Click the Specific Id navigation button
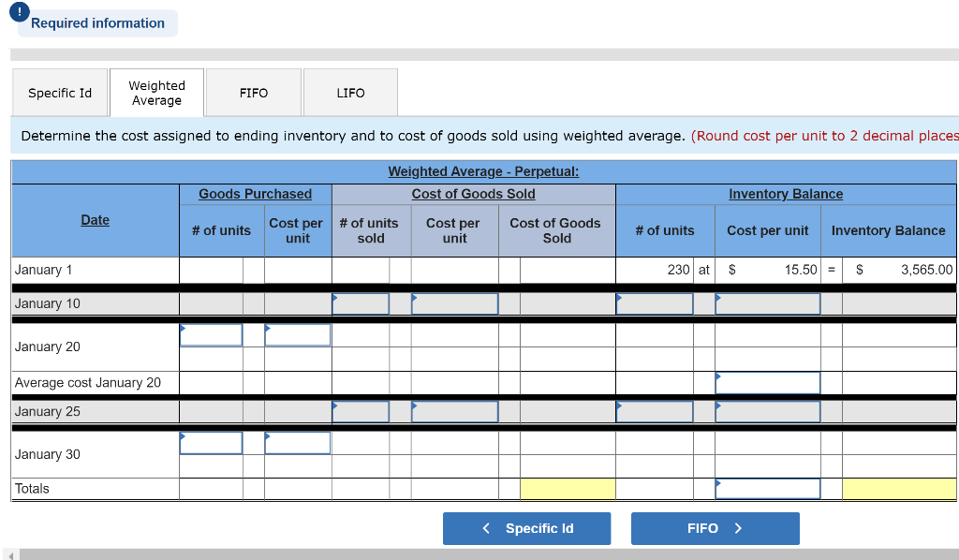The image size is (959, 560). pyautogui.click(x=526, y=528)
